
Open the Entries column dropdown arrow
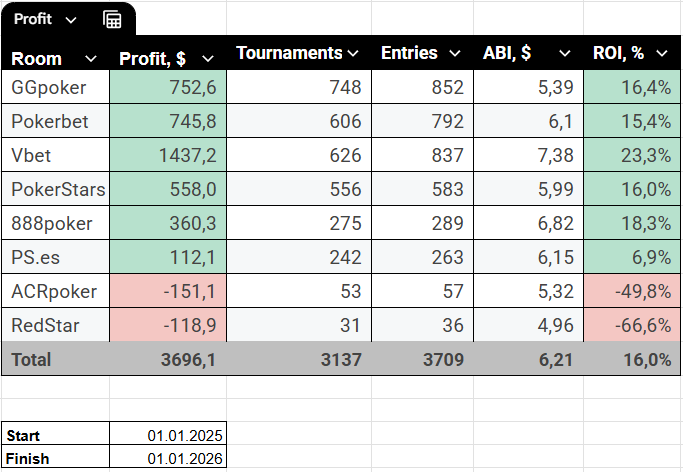click(454, 53)
